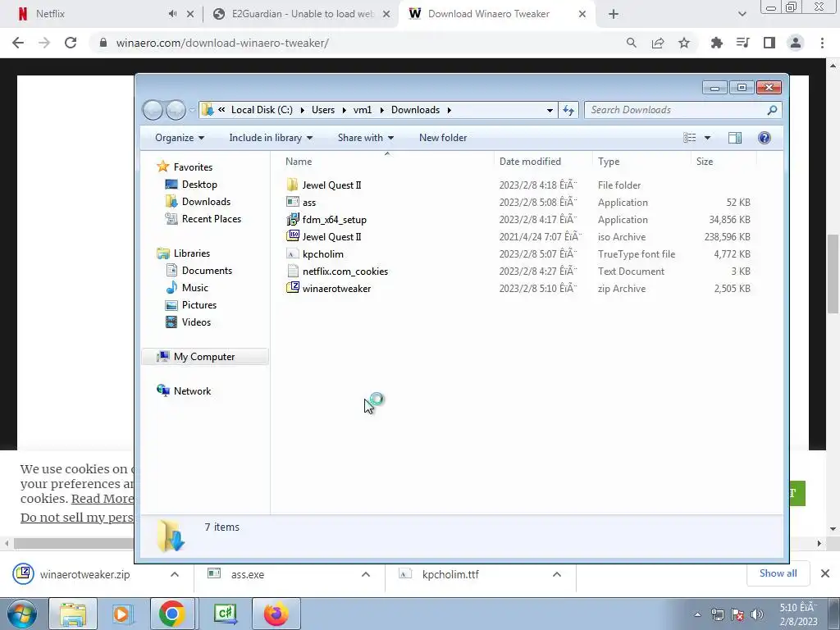Click the C# application taskbar icon

[226, 614]
